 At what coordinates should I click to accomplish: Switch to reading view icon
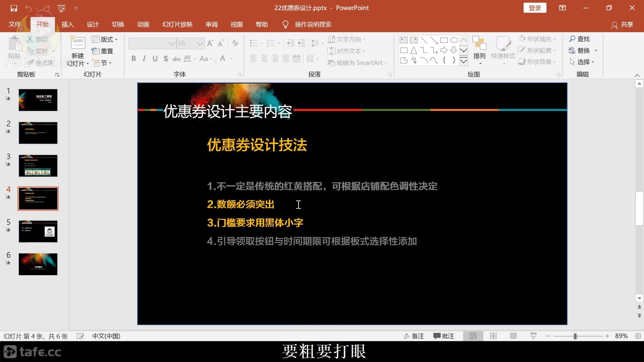[513, 336]
